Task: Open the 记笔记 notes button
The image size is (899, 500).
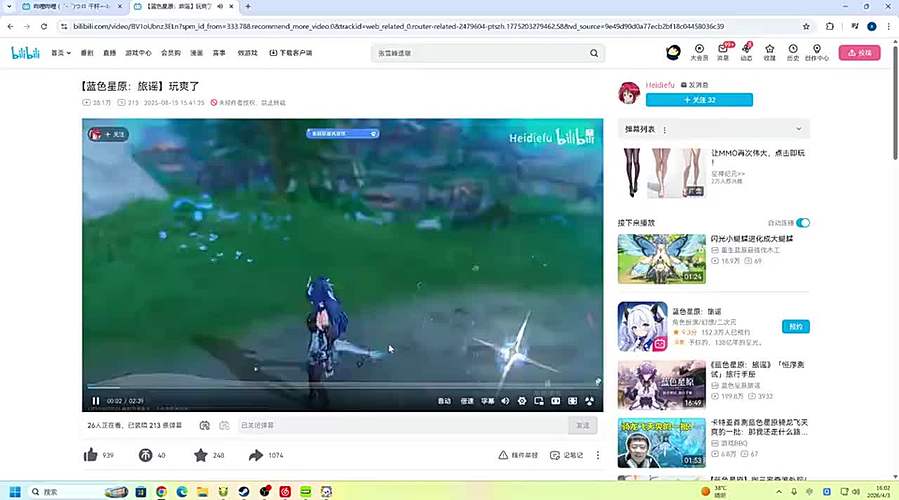Action: [x=566, y=455]
